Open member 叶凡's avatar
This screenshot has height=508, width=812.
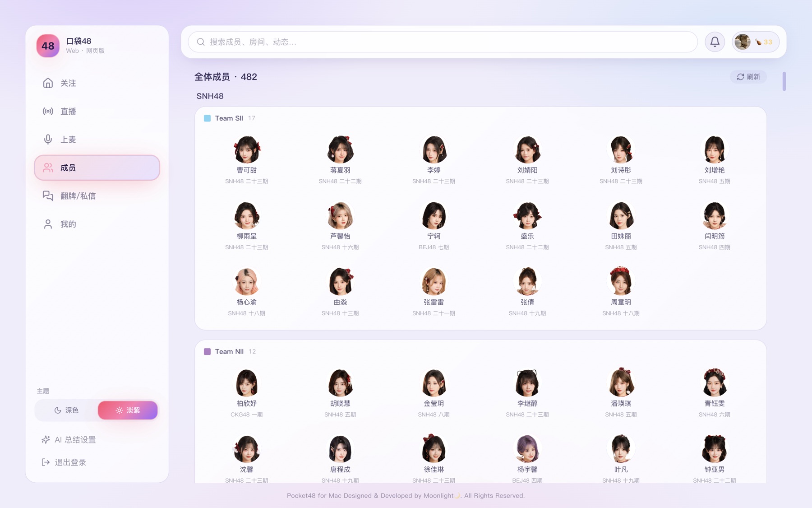(x=621, y=449)
